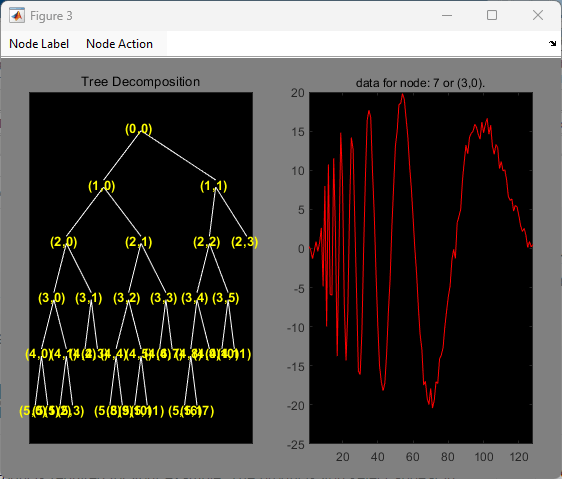Click the MATLAB icon in title bar
The height and width of the screenshot is (479, 562).
16,16
